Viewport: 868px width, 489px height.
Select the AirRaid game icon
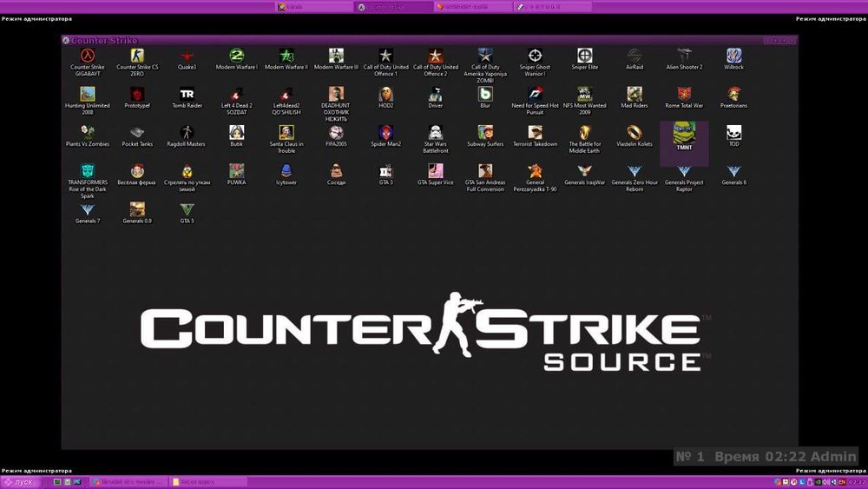coord(635,56)
